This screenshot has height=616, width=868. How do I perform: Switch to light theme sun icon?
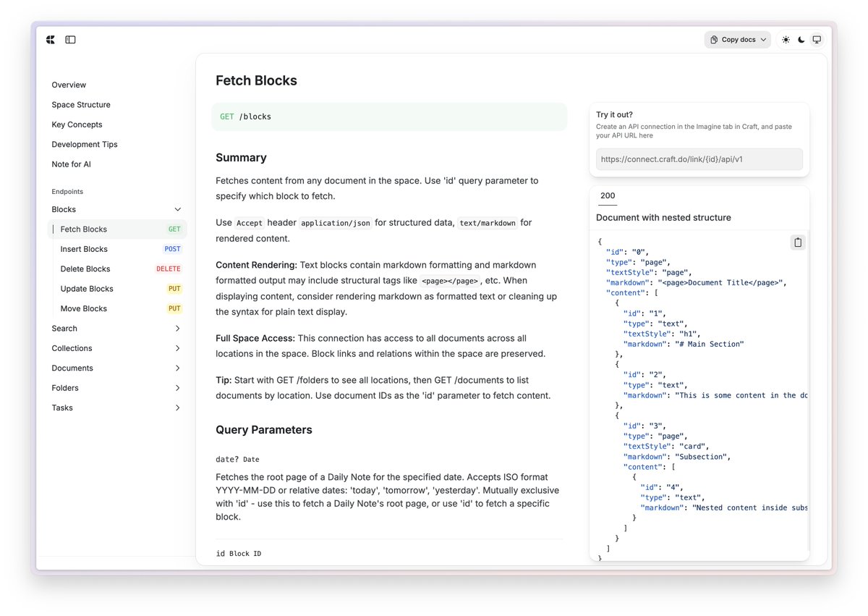point(786,40)
